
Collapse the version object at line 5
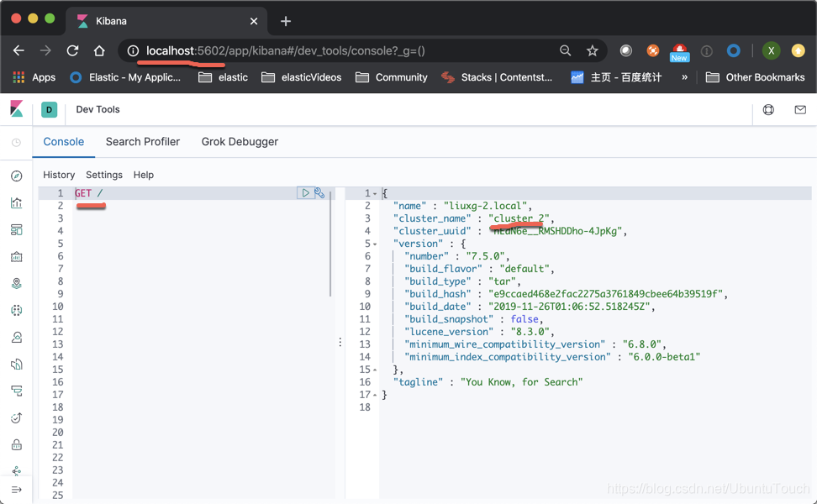click(x=374, y=243)
